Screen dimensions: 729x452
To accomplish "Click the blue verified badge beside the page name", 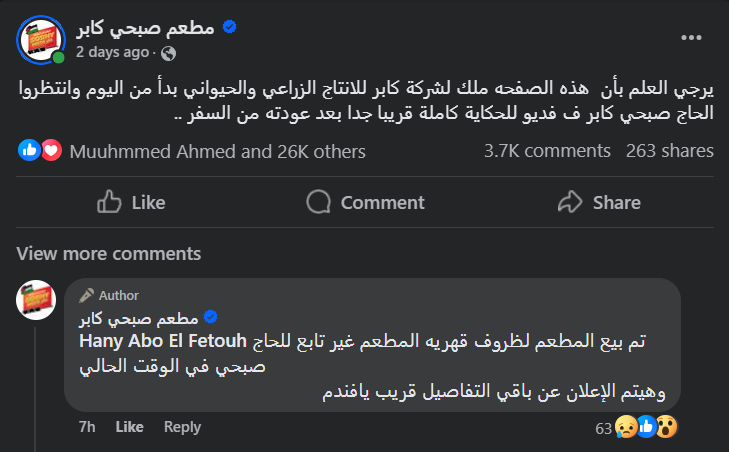I will point(229,27).
